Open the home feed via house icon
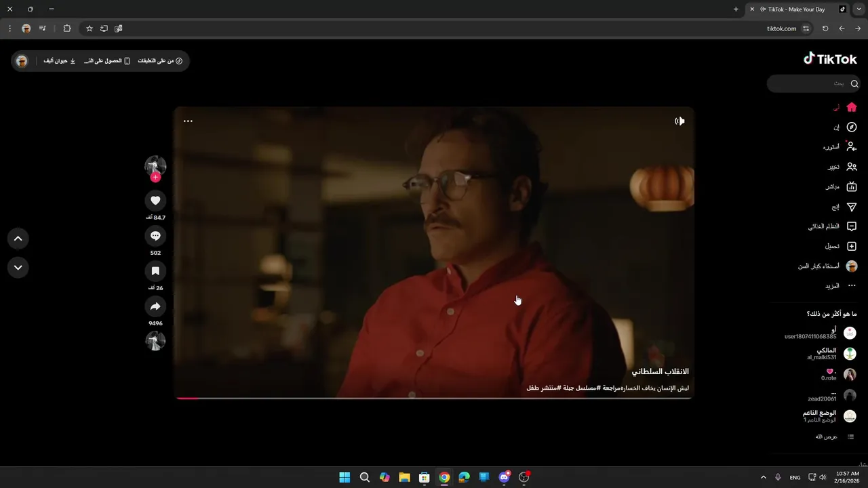The height and width of the screenshot is (488, 868). coord(852,107)
